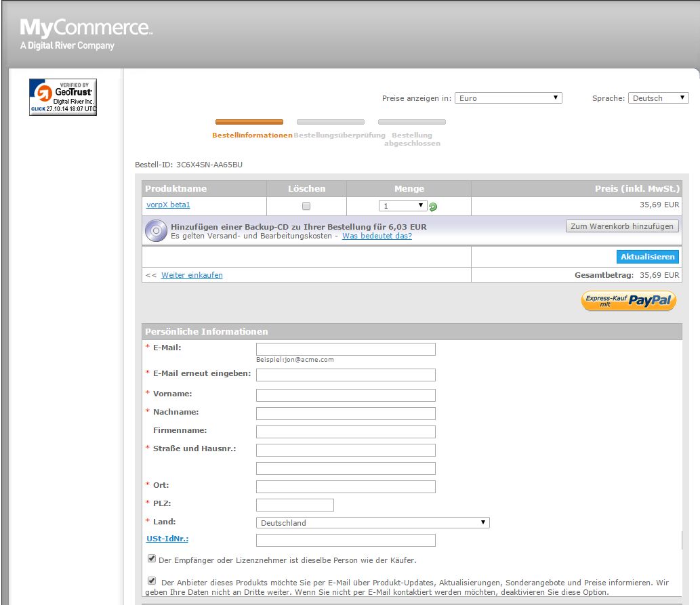
Task: Click 'A Digital River Company' tagline
Action: coord(67,45)
